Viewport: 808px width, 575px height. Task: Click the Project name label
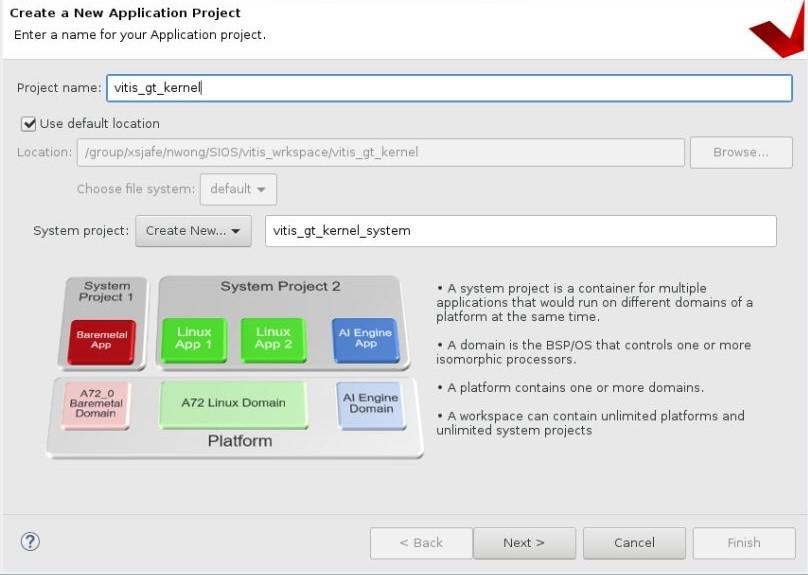(x=59, y=88)
